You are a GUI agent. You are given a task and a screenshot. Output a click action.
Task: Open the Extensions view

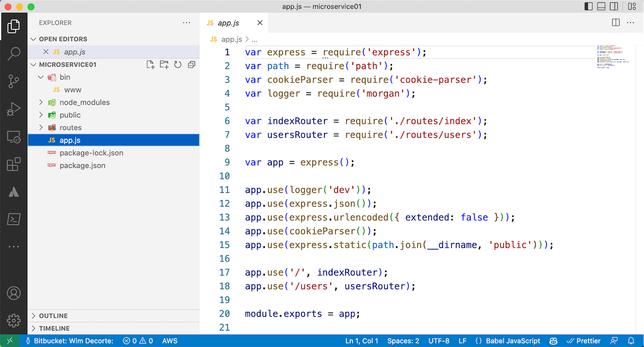tap(14, 164)
